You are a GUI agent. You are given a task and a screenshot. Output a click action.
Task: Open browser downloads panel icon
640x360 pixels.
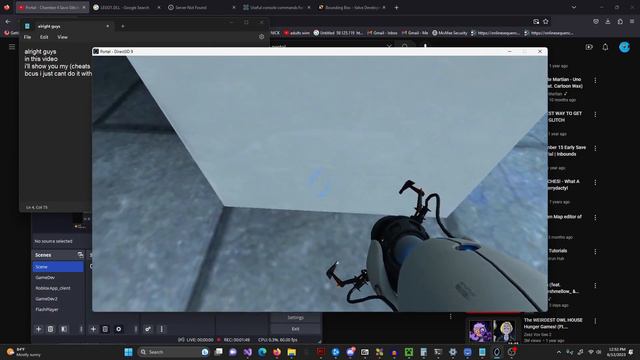tap(608, 22)
